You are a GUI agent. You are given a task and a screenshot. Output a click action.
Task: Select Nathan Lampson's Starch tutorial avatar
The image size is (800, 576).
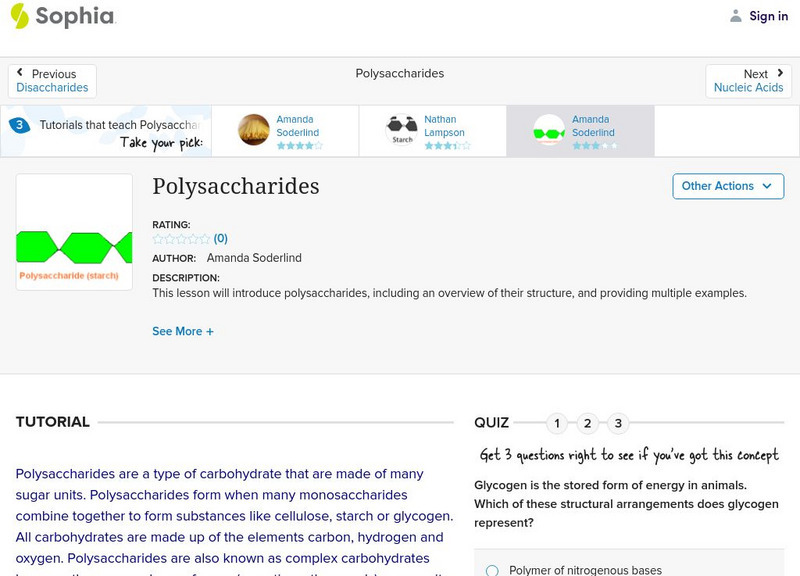click(x=402, y=130)
